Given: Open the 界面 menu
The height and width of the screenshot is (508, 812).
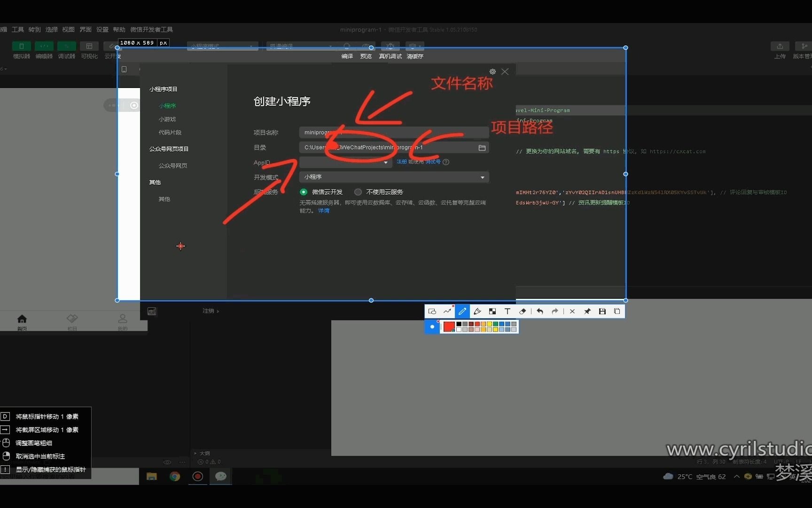Looking at the screenshot, I should tap(86, 30).
